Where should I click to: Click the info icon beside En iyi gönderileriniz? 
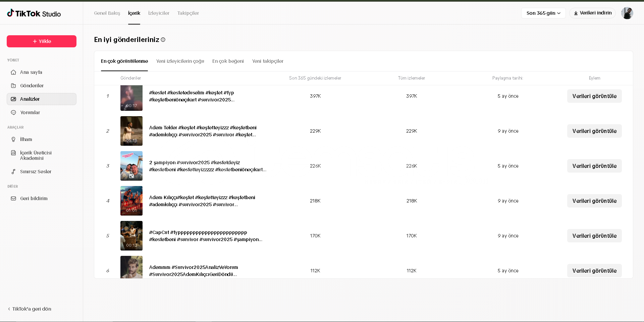[163, 40]
